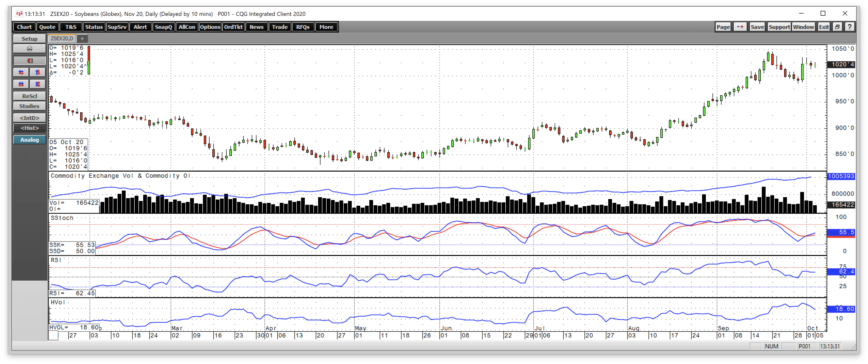Click the SupSrv toolbar button

[117, 27]
